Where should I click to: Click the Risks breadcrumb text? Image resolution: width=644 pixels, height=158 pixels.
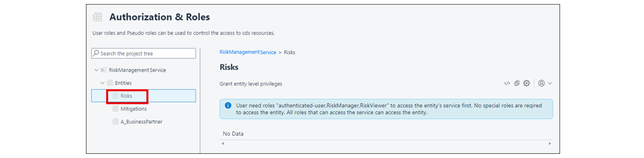point(289,52)
